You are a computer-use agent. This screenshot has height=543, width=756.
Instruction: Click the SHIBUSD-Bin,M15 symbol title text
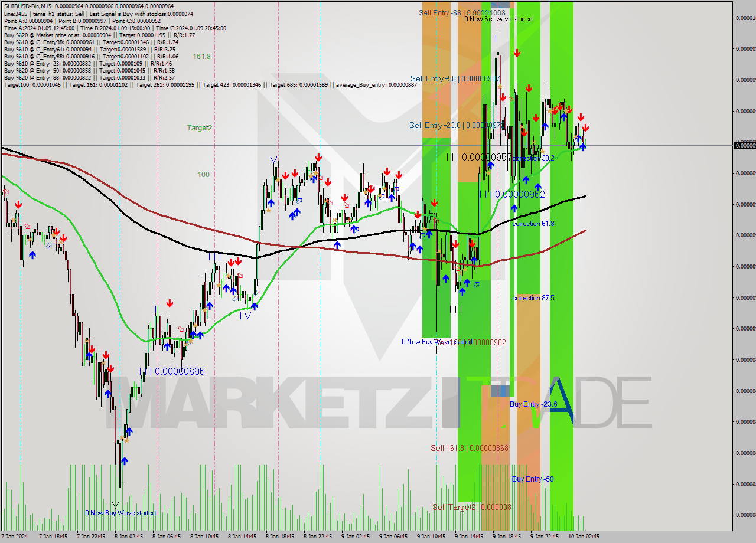(x=28, y=6)
